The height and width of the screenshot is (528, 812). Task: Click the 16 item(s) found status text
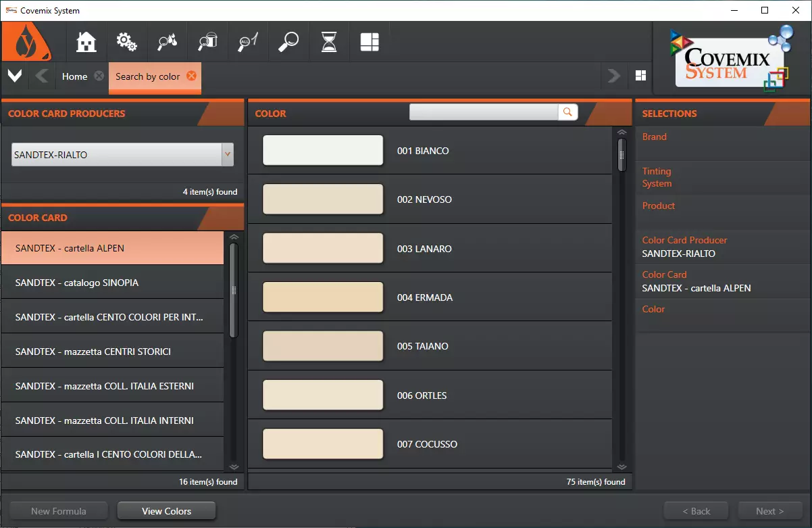click(x=208, y=482)
